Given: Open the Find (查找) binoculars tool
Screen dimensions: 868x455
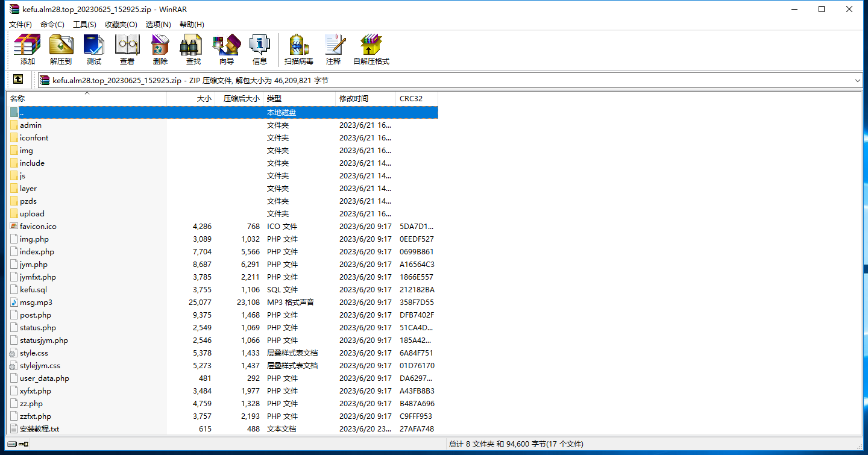Looking at the screenshot, I should [x=193, y=49].
